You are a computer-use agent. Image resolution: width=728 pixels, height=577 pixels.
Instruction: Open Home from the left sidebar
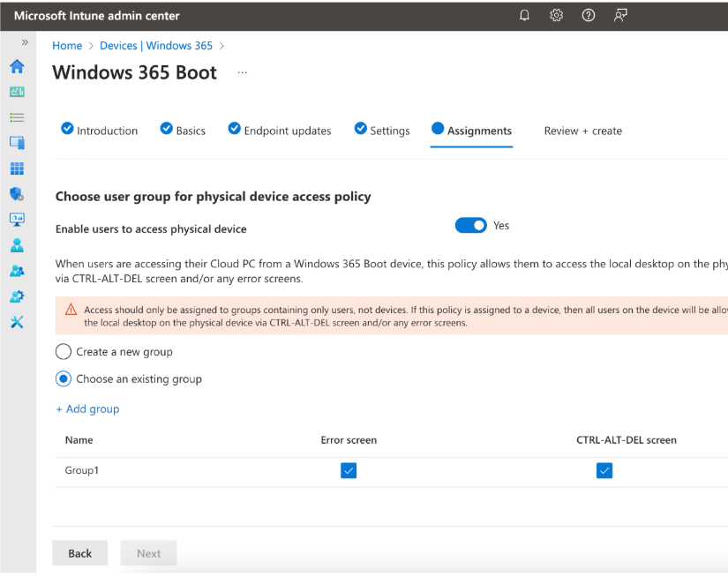[17, 67]
